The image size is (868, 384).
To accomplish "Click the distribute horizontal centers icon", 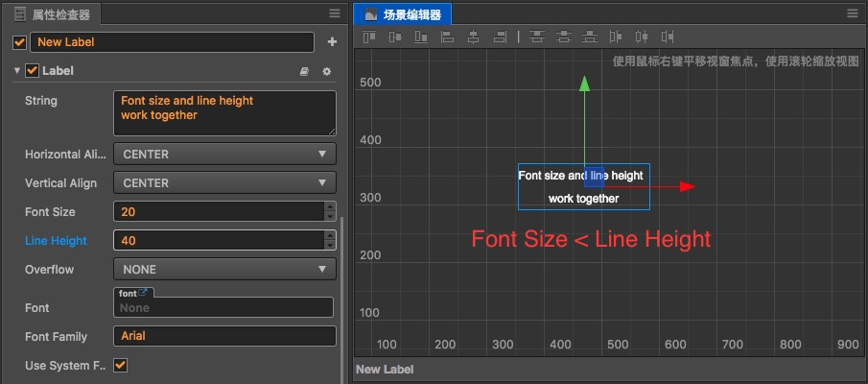I will point(642,37).
